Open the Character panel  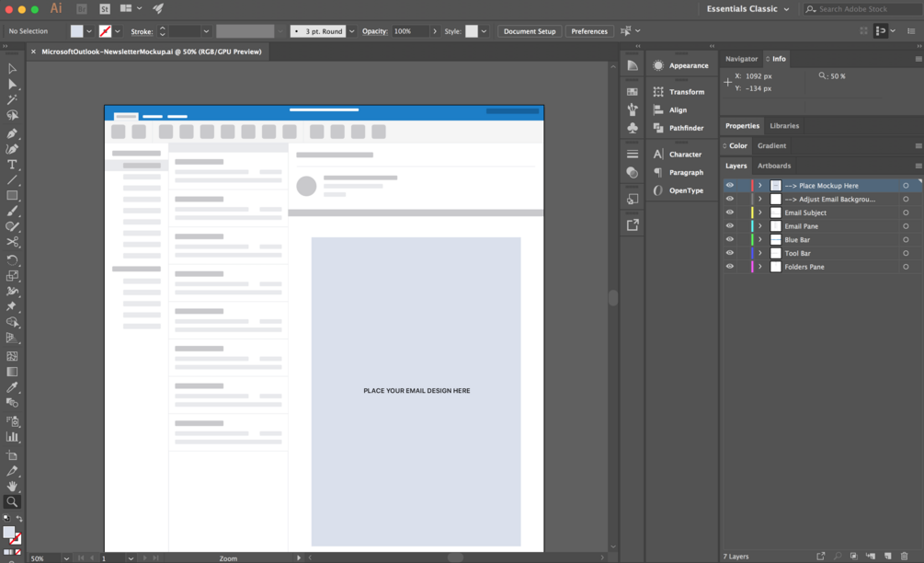[x=678, y=155]
